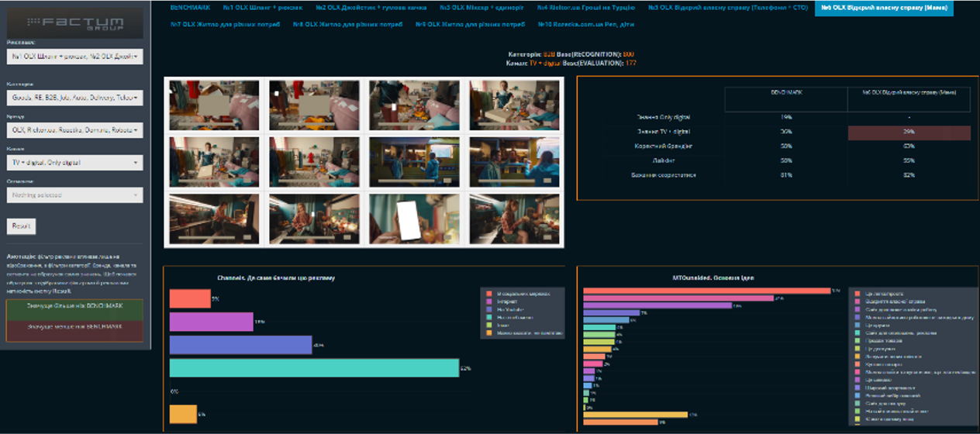Open the Nothing selected dropdown
This screenshot has width=980, height=434.
point(74,195)
